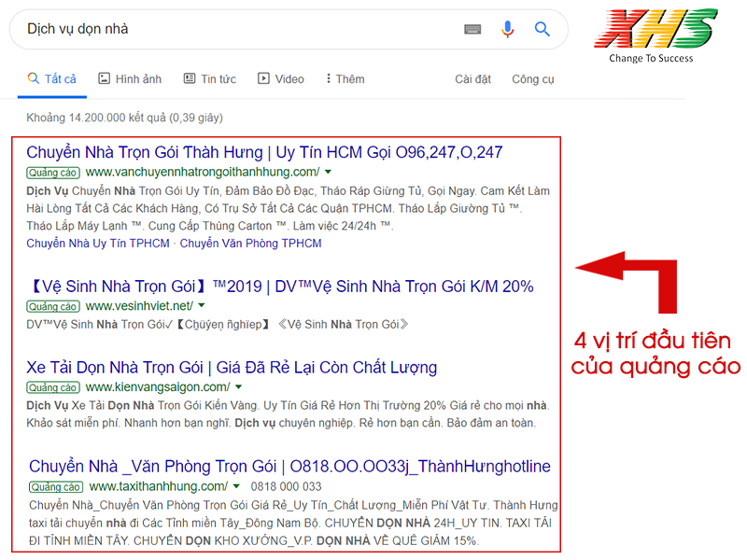The height and width of the screenshot is (560, 747).
Task: Click URL www.taxithanhhung.com/
Action: click(158, 486)
